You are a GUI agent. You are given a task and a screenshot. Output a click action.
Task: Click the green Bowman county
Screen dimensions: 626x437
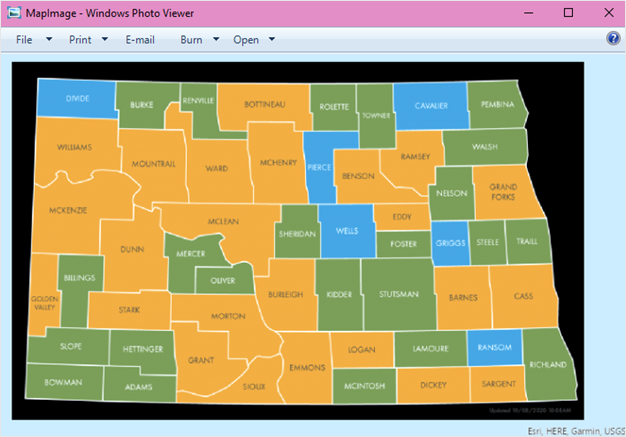tap(62, 381)
